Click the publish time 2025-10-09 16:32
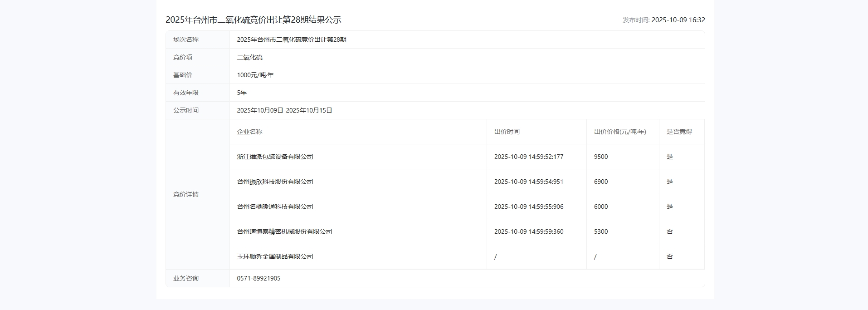Screen dimensions: 868x310 pos(678,20)
